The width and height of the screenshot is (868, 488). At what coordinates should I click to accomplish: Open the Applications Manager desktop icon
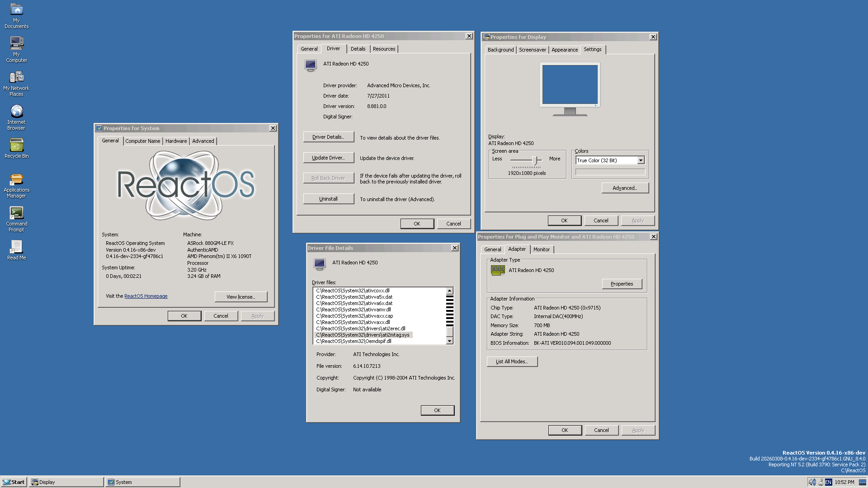(16, 180)
